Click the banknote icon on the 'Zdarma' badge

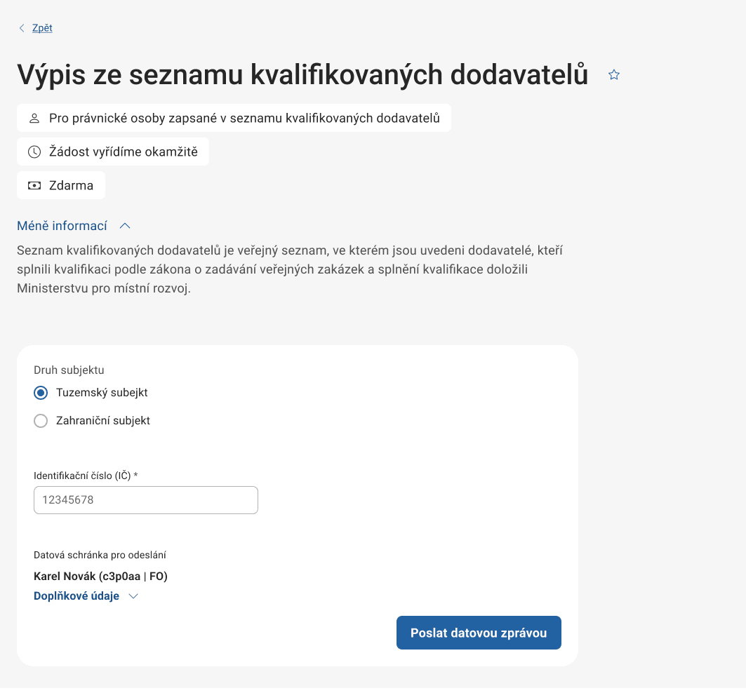click(34, 185)
